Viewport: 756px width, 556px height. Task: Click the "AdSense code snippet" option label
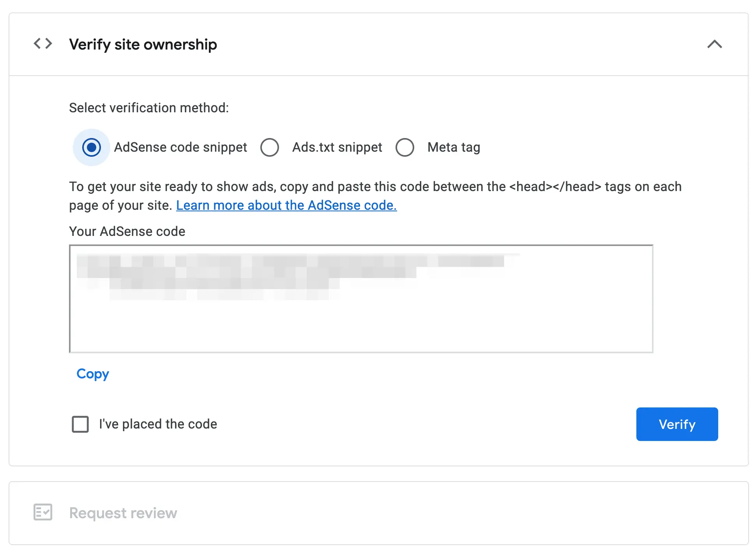click(180, 147)
